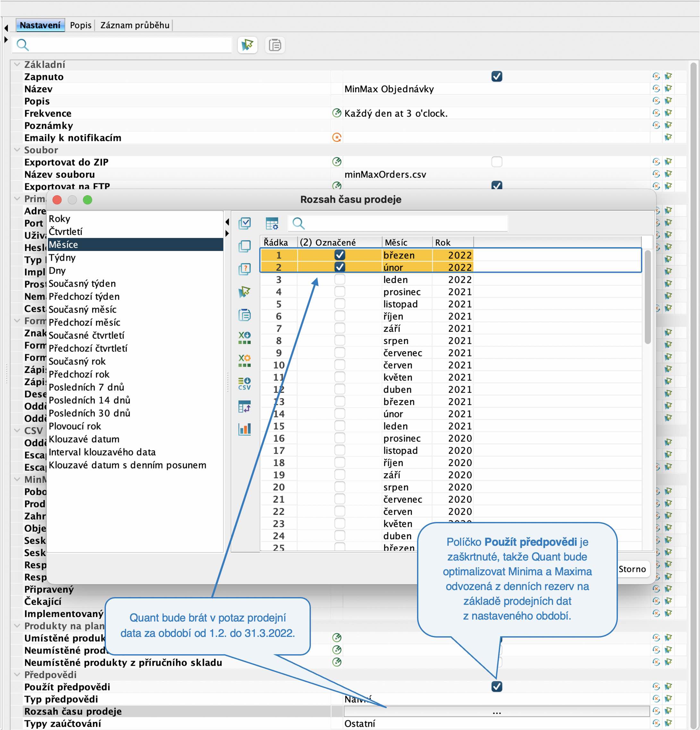Click the green cursor icon in main toolbar
700x730 pixels.
tap(247, 45)
